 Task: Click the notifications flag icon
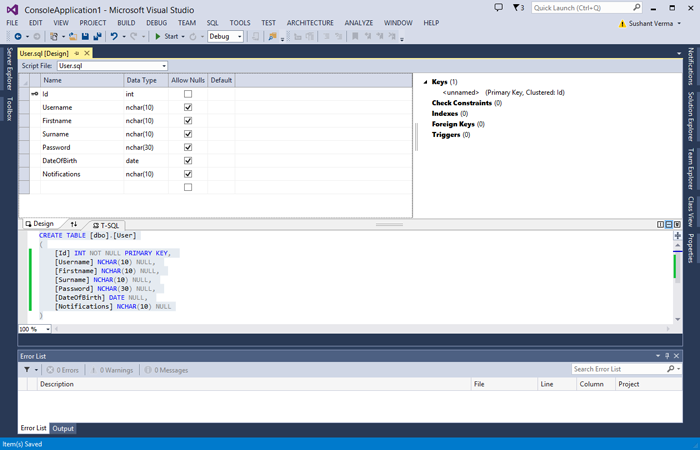coord(517,7)
